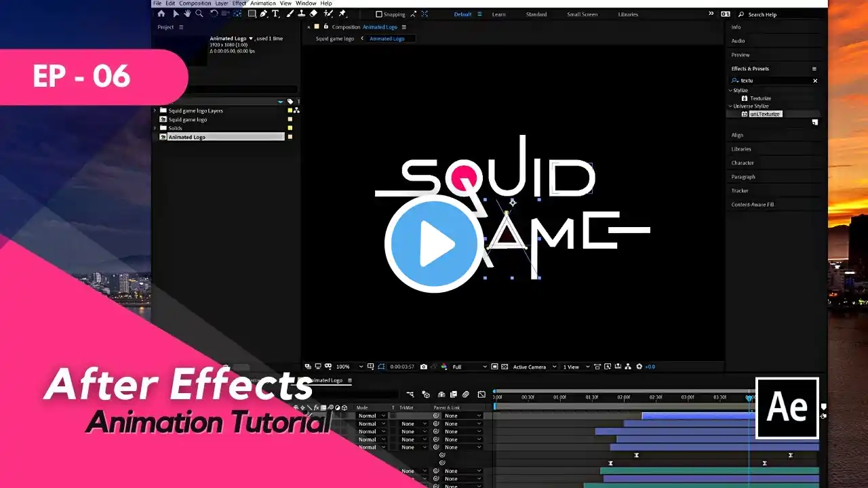Click the composition mini-flowchart icon in timeline
Viewport: 868px width, 488px height.
point(410,394)
